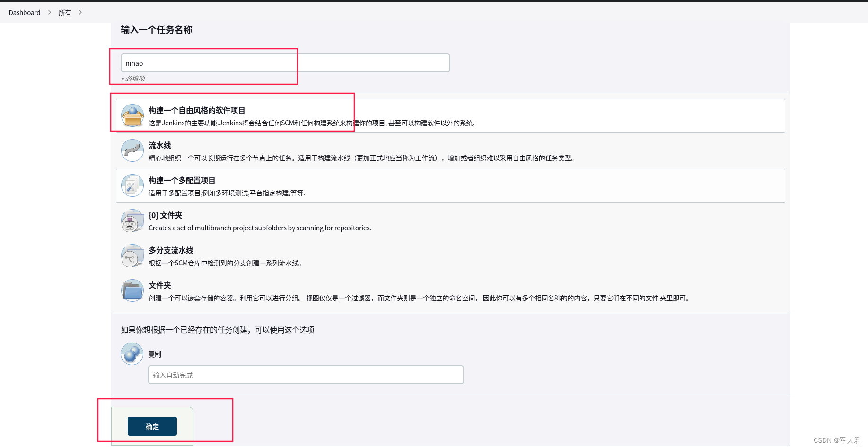Select the multi-configuration project icon
The height and width of the screenshot is (448, 868).
[x=132, y=185]
